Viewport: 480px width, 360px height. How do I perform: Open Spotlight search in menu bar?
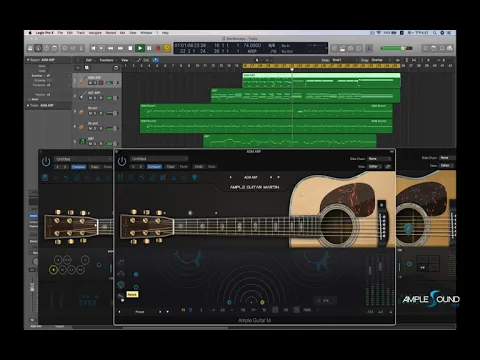click(435, 33)
